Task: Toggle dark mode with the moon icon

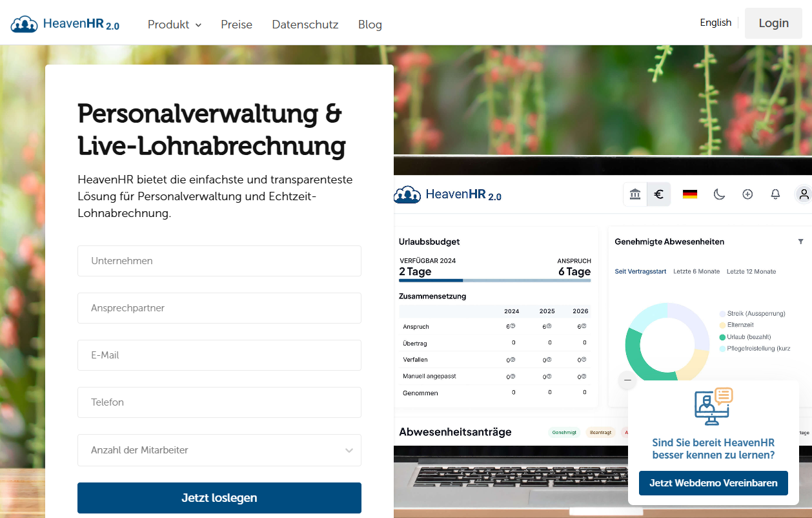Action: coord(719,194)
